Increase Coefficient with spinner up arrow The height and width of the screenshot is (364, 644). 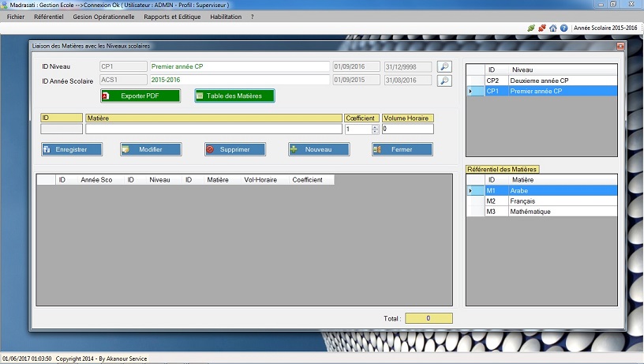click(x=375, y=127)
